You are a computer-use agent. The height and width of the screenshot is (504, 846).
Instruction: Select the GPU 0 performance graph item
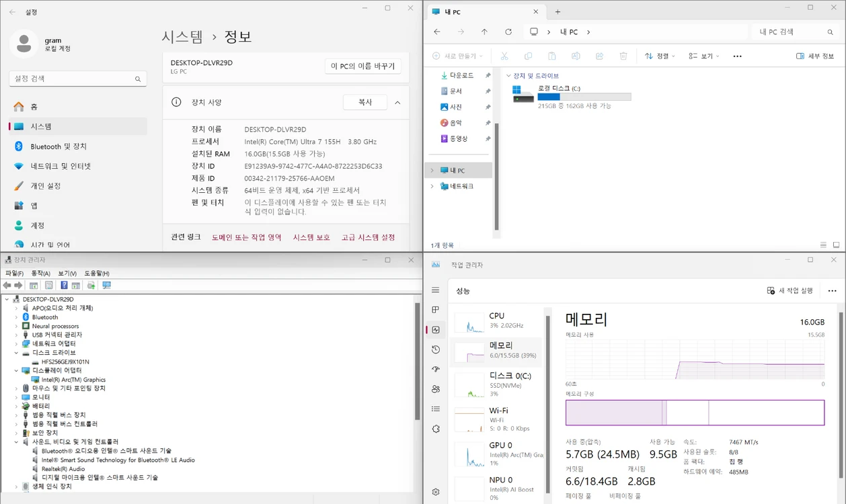coord(498,454)
